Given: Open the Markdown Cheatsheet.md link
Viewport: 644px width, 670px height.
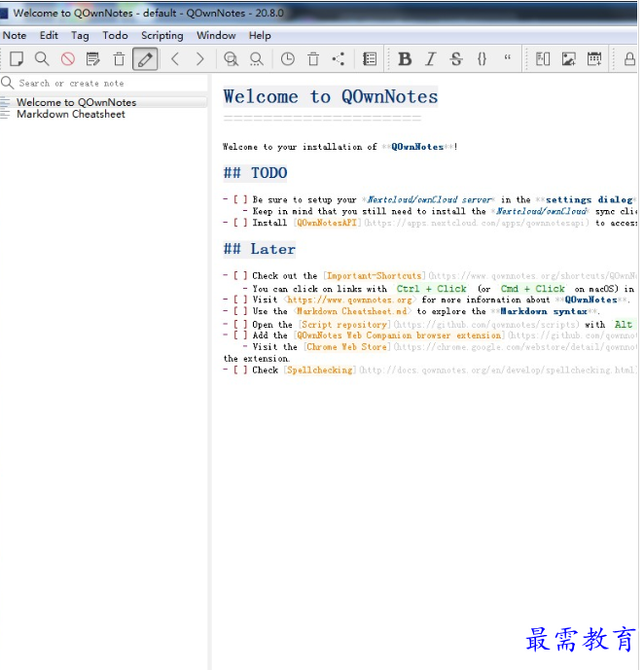Looking at the screenshot, I should pos(352,311).
